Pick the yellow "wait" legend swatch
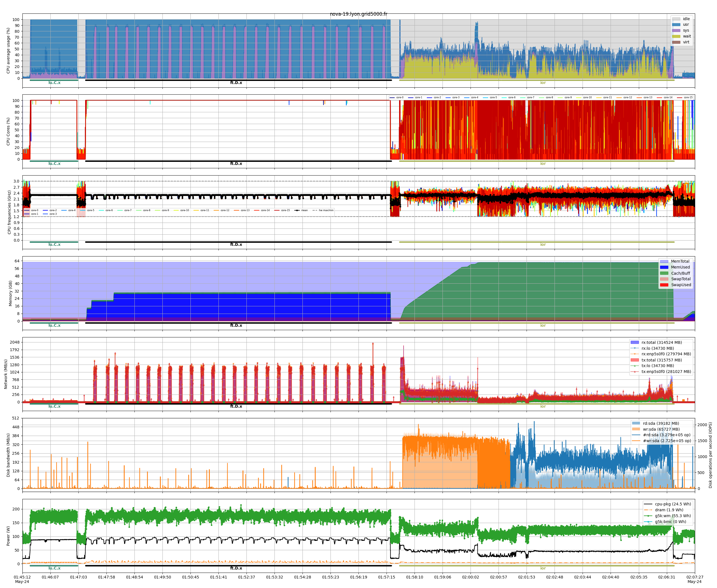Viewport: 717px width, 588px height. coord(676,36)
